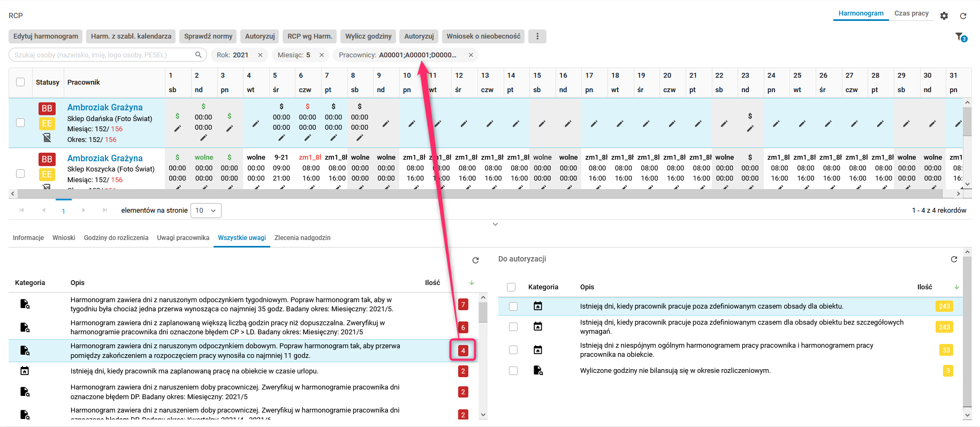Open the elementów na stronie dropdown
The width and height of the screenshot is (980, 427).
[x=206, y=211]
